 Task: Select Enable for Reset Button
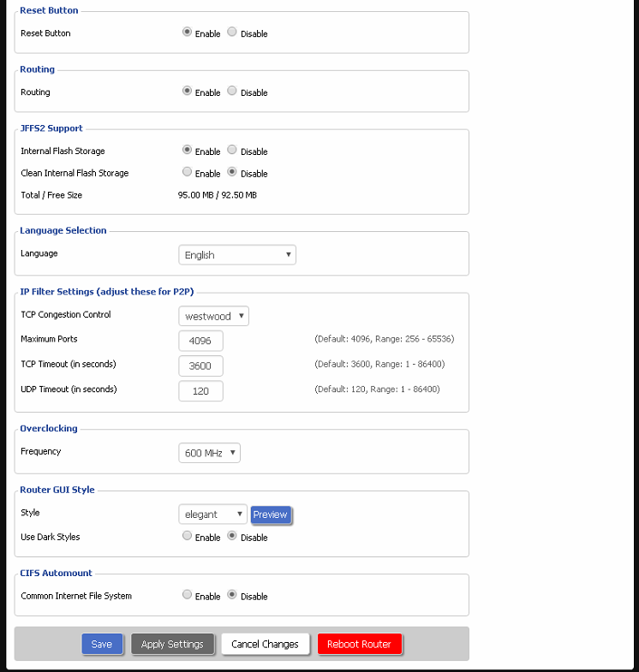click(x=187, y=32)
